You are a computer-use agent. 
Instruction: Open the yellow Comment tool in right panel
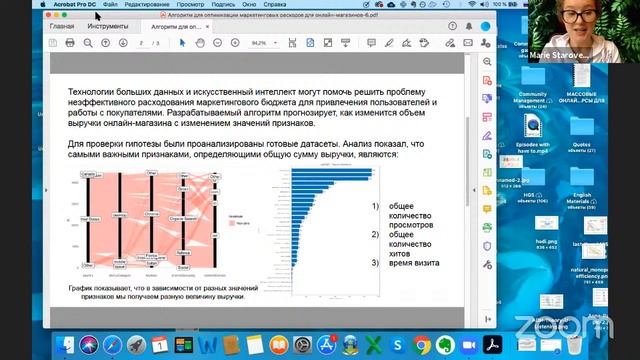pos(487,209)
